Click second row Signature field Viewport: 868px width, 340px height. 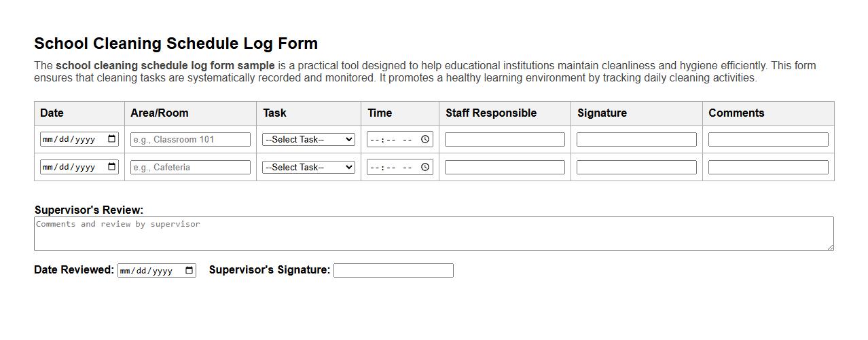coord(636,167)
